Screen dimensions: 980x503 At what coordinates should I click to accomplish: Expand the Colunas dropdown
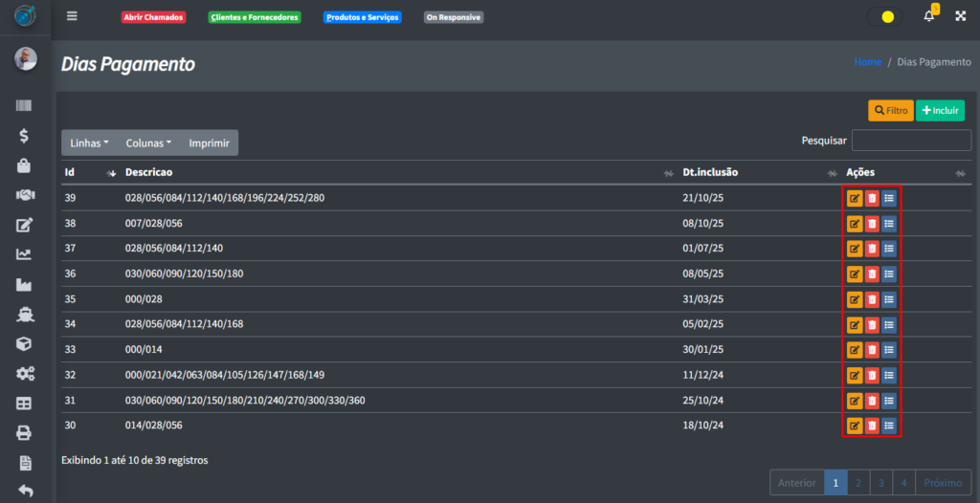point(148,142)
